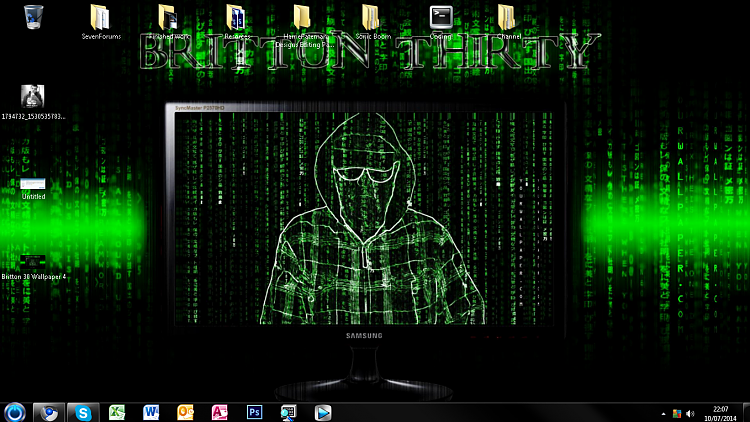Screen dimensions: 750x422
Task: Open the Recycle Bin
Action: 33,17
